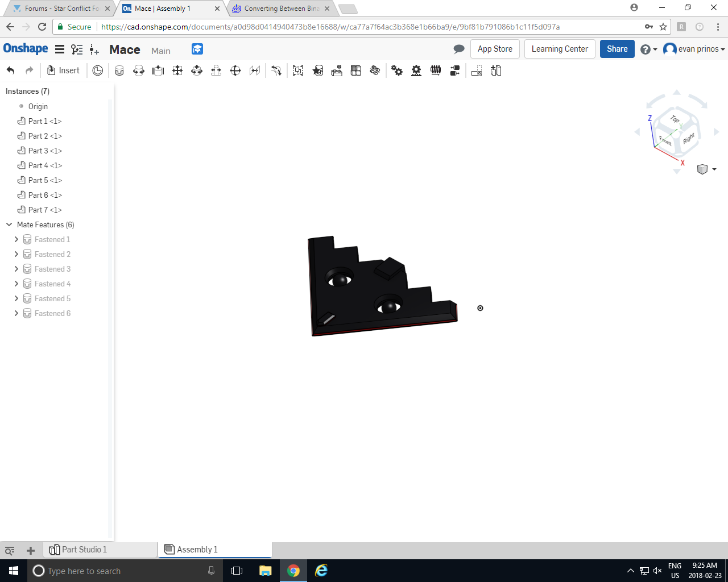Viewport: 728px width, 582px height.
Task: Click the blue Share button
Action: pos(617,49)
